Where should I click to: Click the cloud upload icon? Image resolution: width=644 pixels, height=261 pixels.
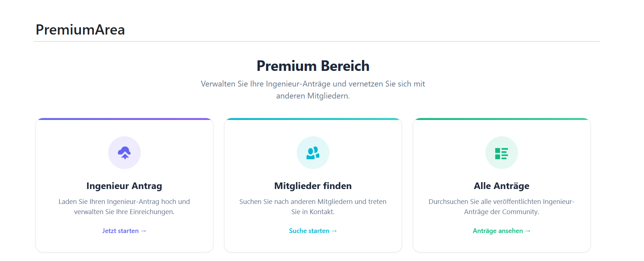click(x=124, y=153)
